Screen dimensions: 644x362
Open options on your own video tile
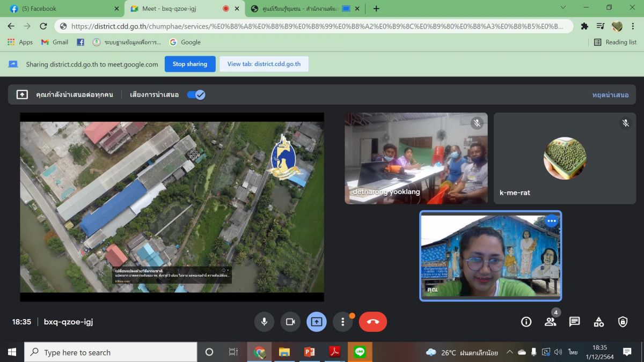click(x=551, y=221)
